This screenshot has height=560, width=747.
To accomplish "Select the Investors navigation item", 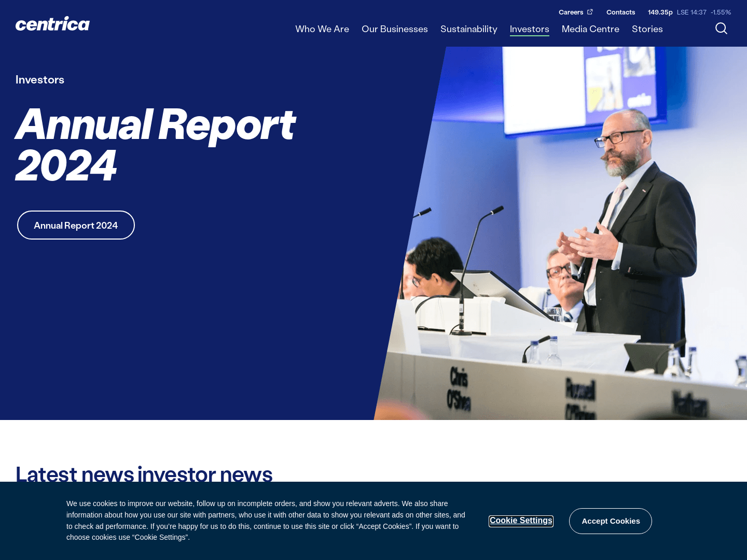I will pyautogui.click(x=529, y=29).
